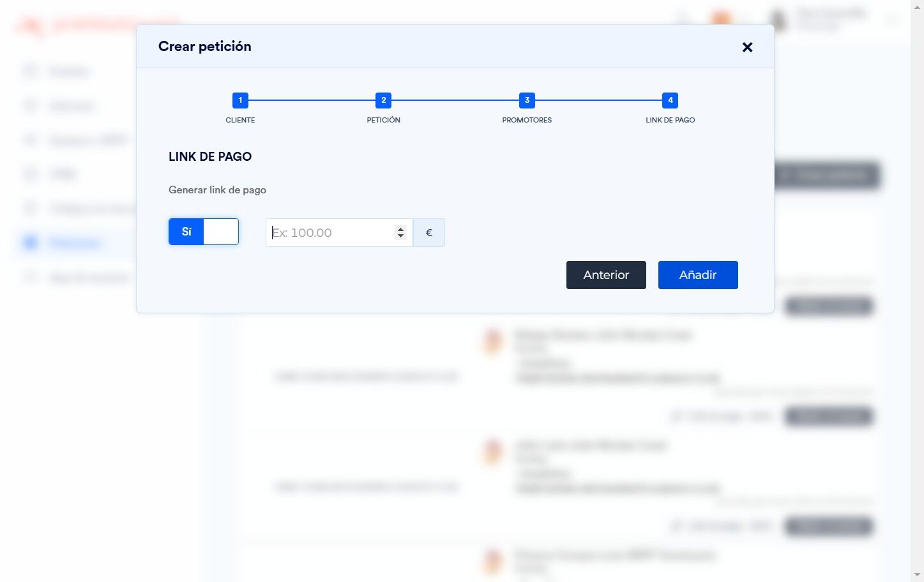The image size is (924, 582).
Task: Click the PETICIÓN step label
Action: tap(383, 120)
